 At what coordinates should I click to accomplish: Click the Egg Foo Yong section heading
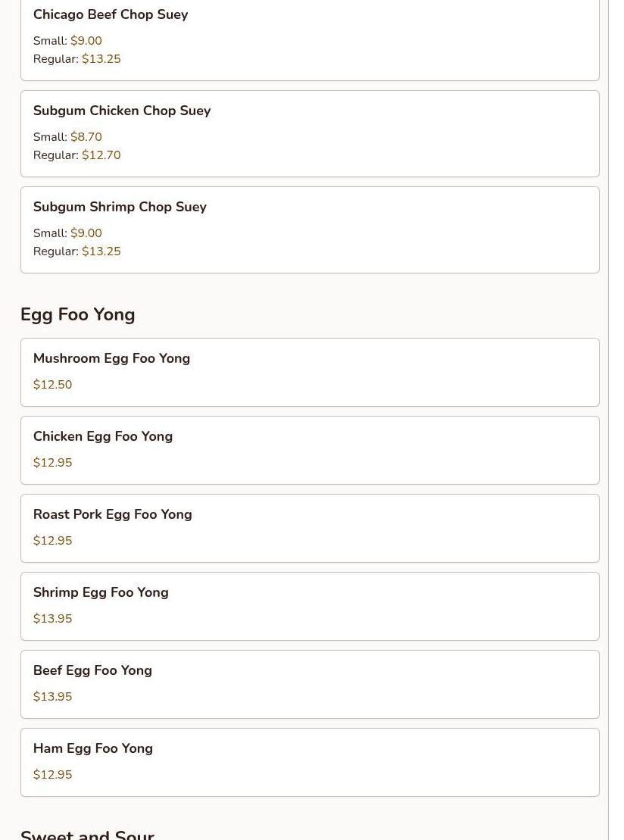tap(78, 314)
